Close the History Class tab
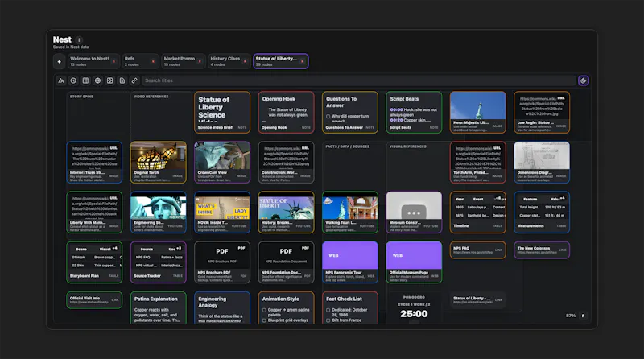 coord(245,62)
